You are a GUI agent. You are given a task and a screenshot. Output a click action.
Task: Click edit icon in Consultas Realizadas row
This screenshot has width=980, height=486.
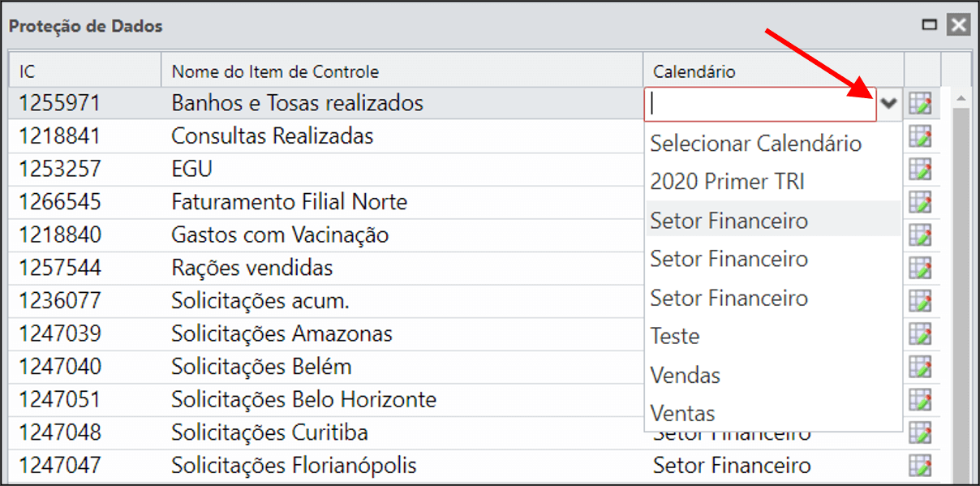click(920, 136)
